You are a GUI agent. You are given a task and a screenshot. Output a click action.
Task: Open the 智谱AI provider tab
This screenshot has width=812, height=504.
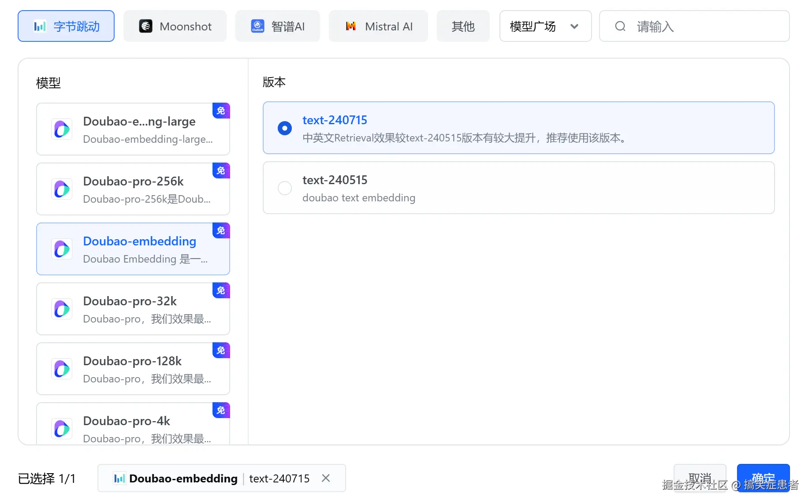278,26
